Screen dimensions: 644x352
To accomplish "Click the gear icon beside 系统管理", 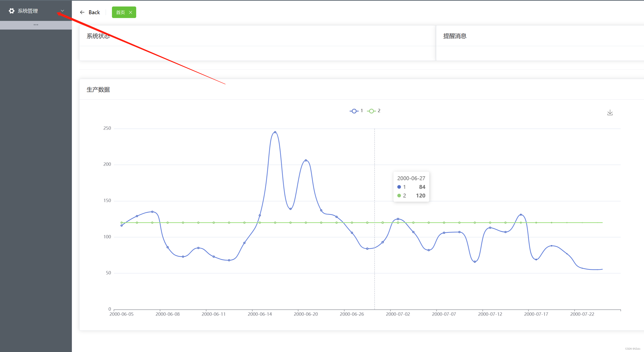I will (x=12, y=11).
